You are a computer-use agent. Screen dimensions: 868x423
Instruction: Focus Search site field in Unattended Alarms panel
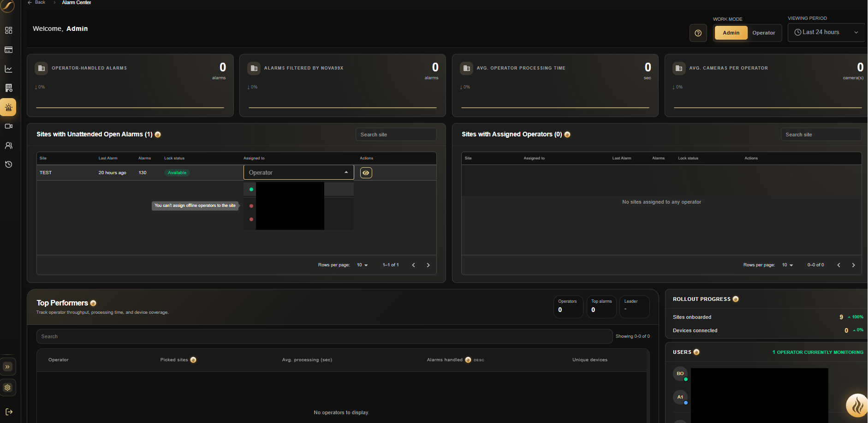(x=396, y=135)
